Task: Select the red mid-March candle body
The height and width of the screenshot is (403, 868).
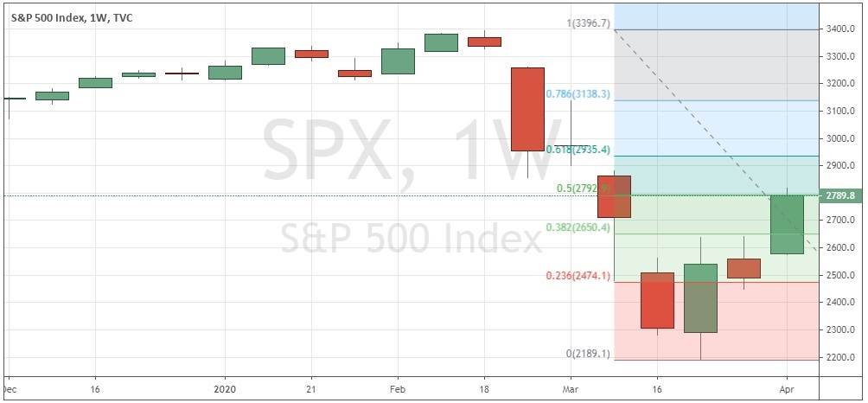Action: (x=657, y=300)
